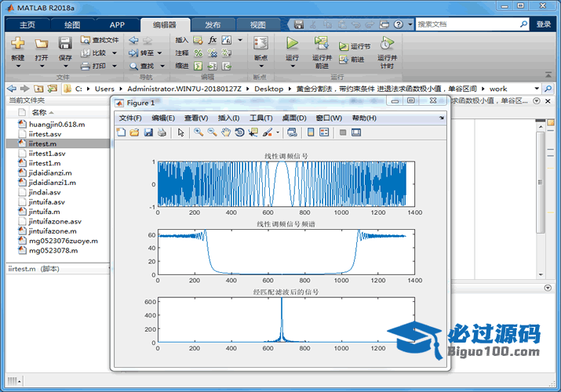Click 查找文件 (Find Files) button
561x392 pixels.
(x=100, y=40)
